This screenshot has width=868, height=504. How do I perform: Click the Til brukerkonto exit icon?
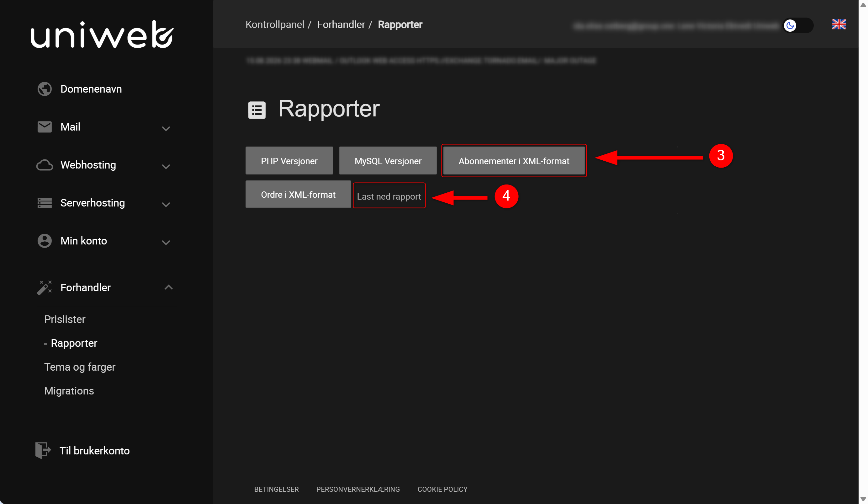[43, 450]
